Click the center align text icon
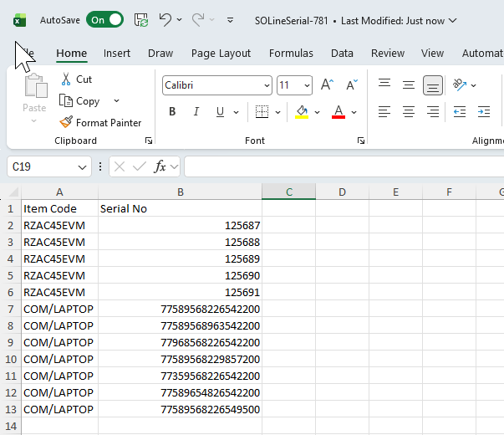Screen dimensions: 504x435 click(x=408, y=112)
